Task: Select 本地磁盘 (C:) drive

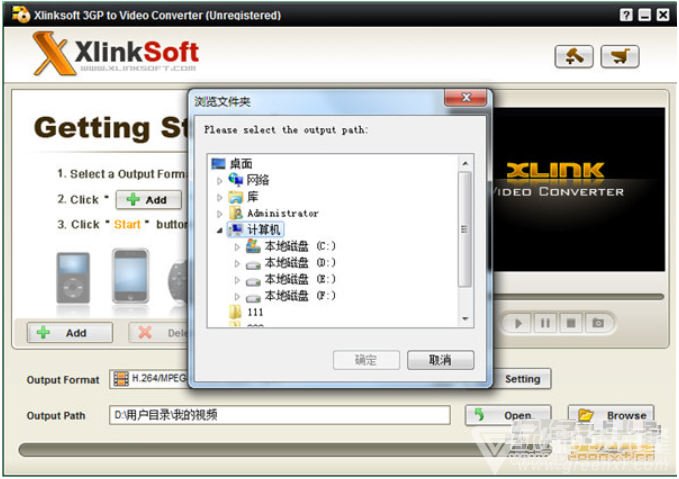Action: coord(291,246)
